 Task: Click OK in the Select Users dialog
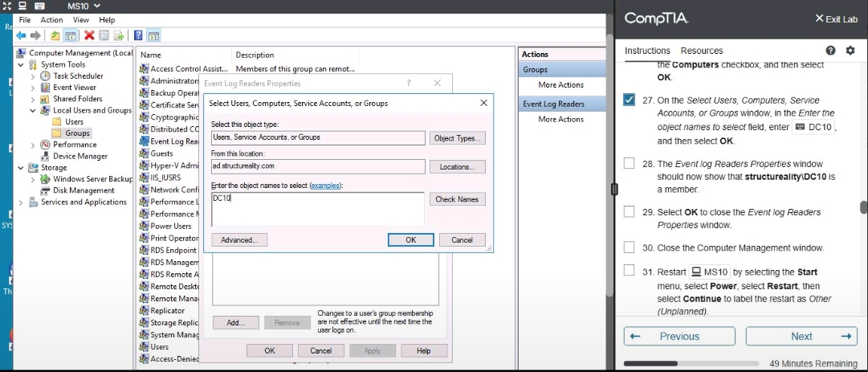tap(411, 239)
